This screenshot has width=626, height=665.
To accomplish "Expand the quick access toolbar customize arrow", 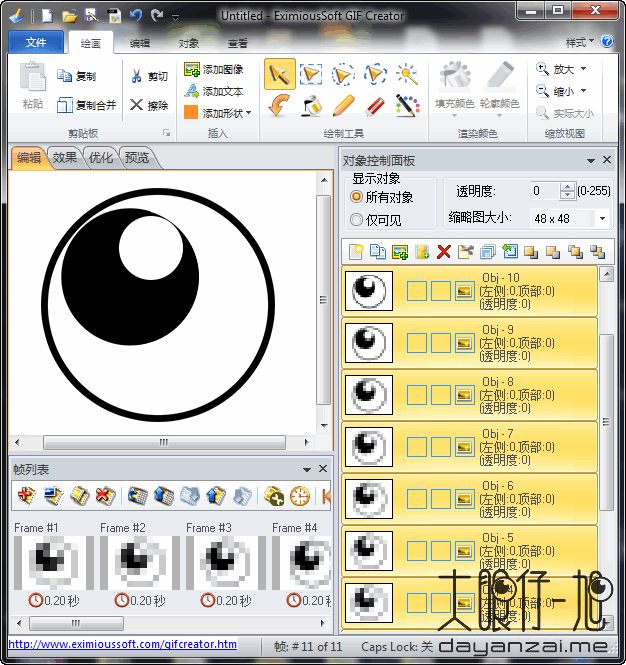I will coord(175,17).
